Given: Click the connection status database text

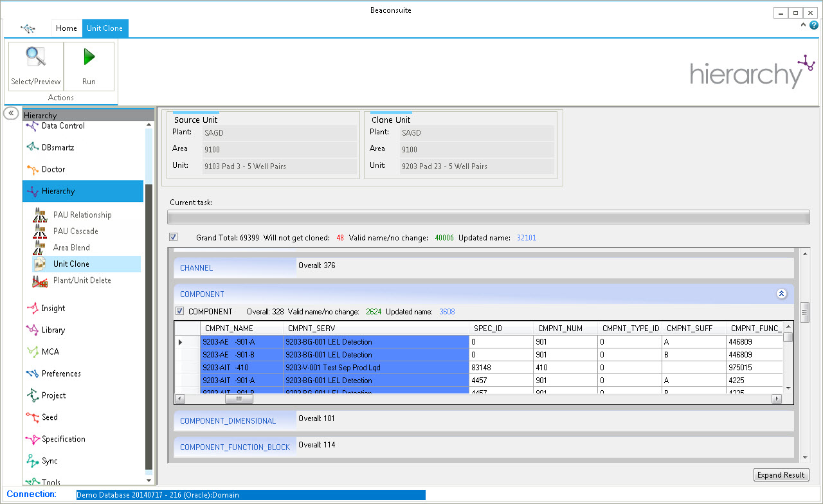Looking at the screenshot, I should 251,495.
